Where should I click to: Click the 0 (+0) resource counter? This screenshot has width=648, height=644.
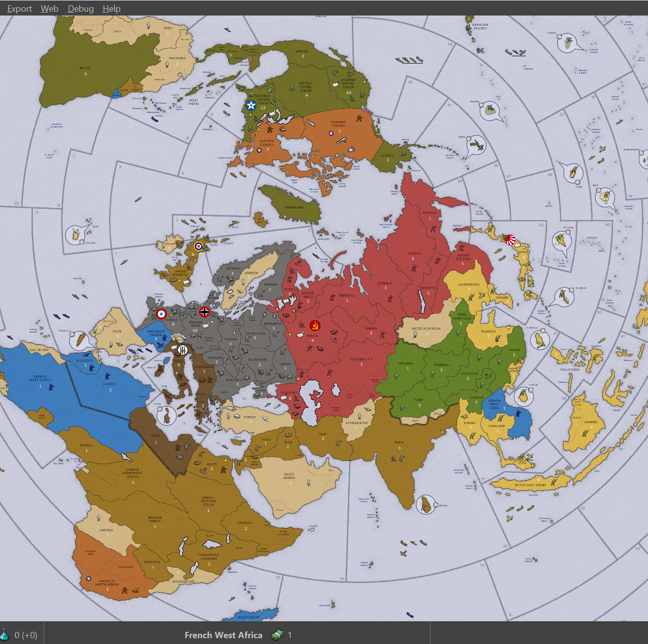[x=26, y=635]
